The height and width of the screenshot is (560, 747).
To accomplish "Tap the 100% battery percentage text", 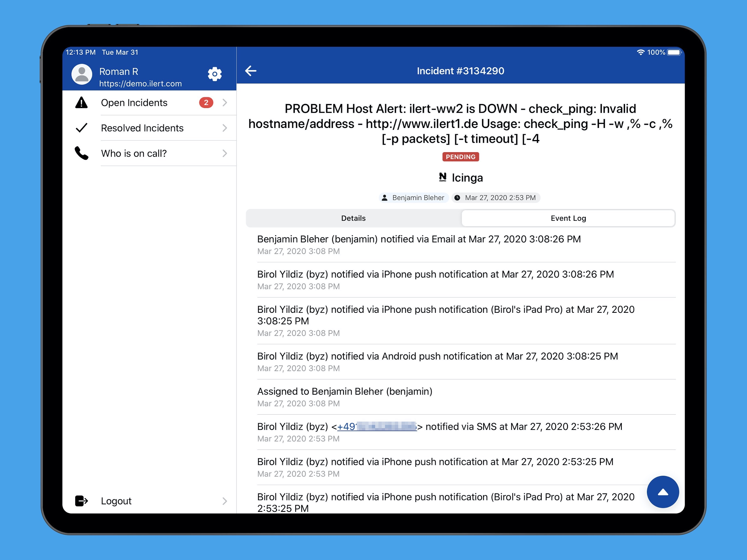I will (656, 52).
